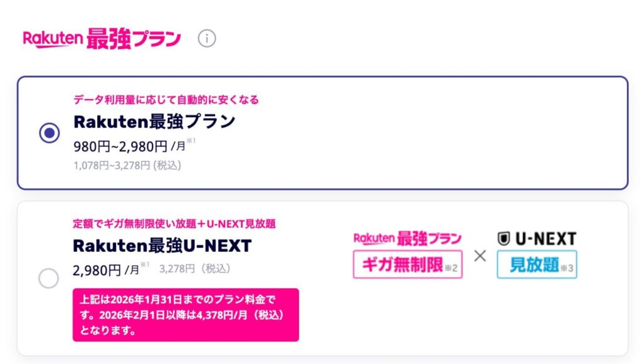Screen dimensions: 642x364
Task: Click the Rakuten最強U-NEXT plan title
Action: click(x=162, y=246)
